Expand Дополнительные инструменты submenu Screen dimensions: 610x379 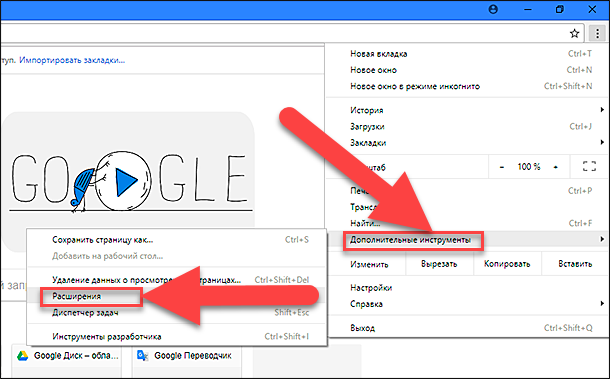pos(468,239)
